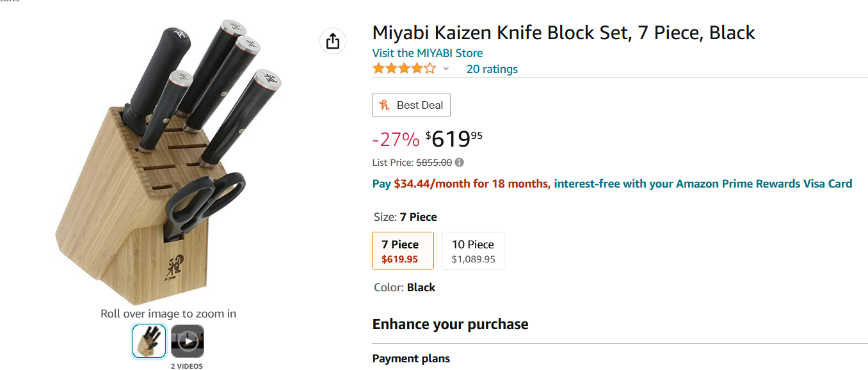868x370 pixels.
Task: Click the 2 VIDEOS label
Action: [x=187, y=366]
